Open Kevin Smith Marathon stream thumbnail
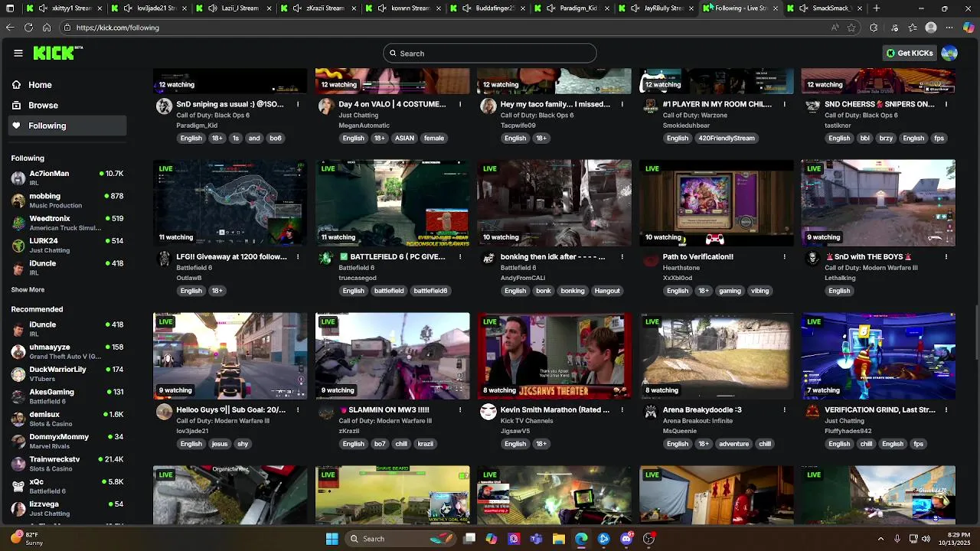Screen dimensions: 980x551 tap(554, 356)
